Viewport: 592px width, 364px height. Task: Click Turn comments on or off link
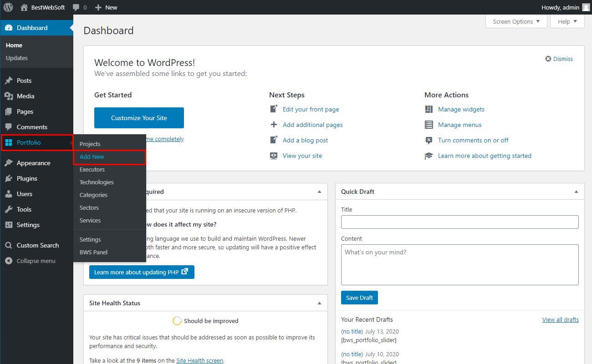[x=473, y=140]
